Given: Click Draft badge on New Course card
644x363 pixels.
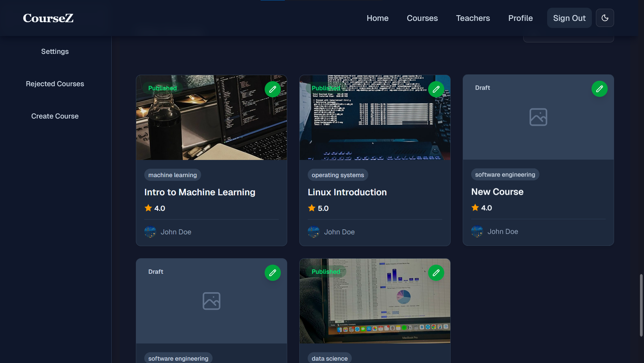Looking at the screenshot, I should pos(482,88).
